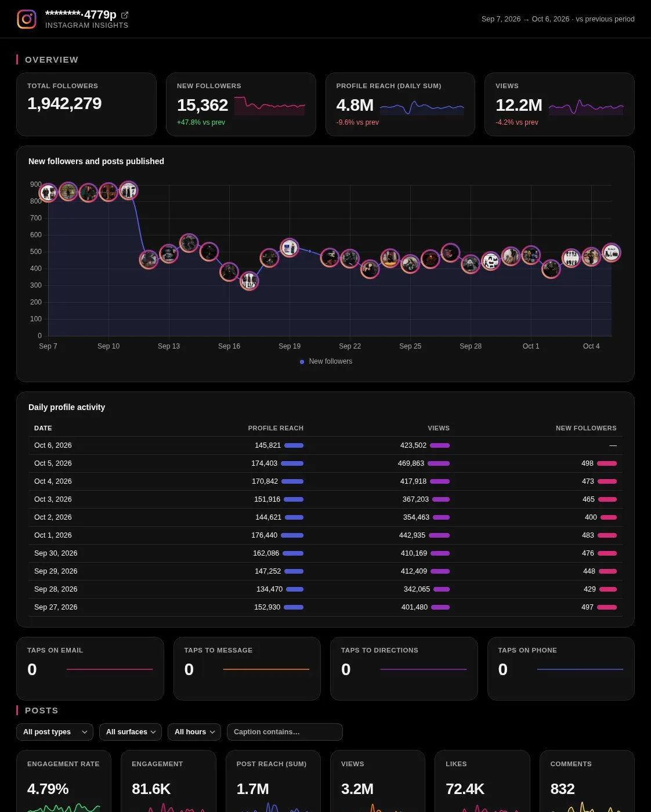Click views value 469,863
Screen dimensions: 651x812
pyautogui.click(x=411, y=463)
